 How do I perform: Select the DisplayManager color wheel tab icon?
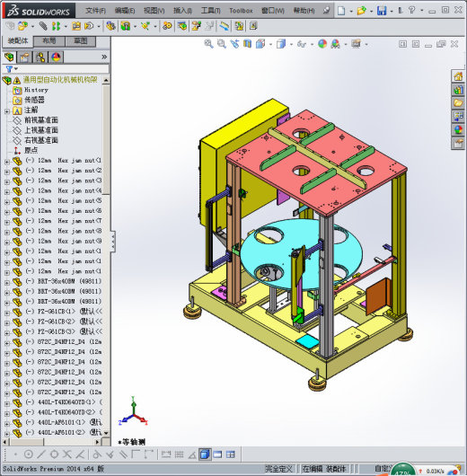tap(57, 57)
